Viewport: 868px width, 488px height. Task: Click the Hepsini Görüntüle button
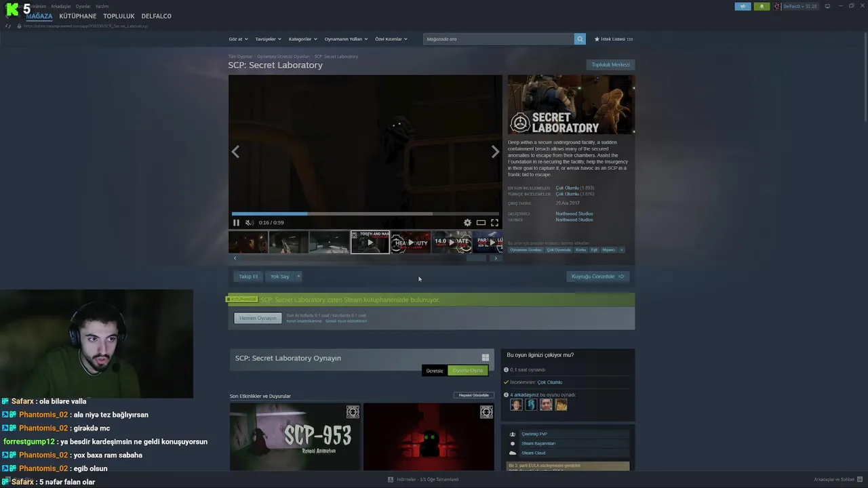474,395
